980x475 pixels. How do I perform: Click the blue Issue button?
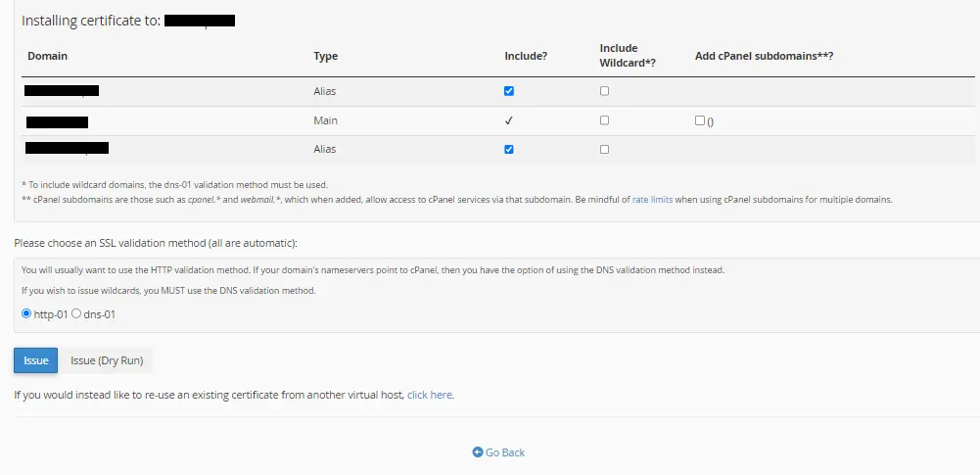(x=35, y=360)
